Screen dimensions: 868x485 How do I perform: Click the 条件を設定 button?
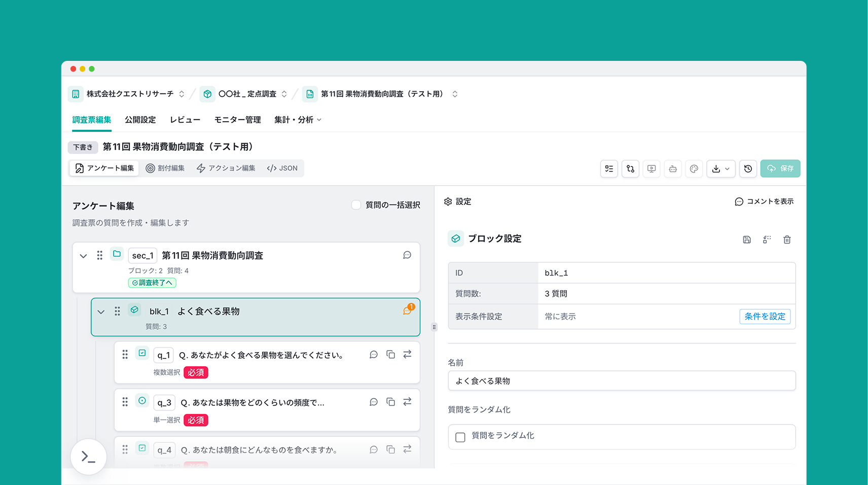[x=765, y=317]
